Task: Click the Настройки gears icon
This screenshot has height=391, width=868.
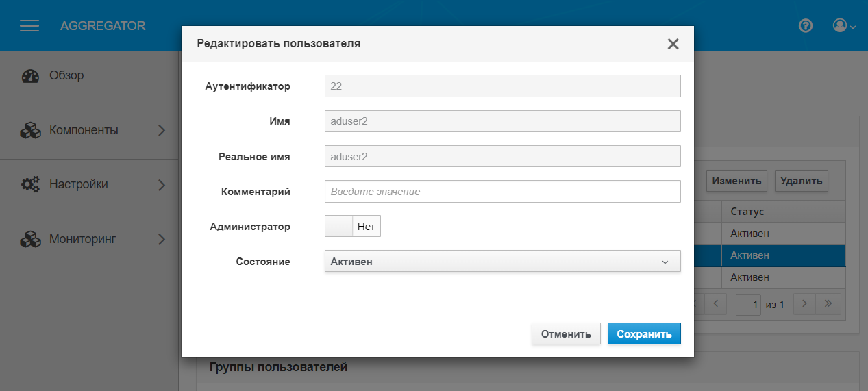Action: [x=31, y=185]
